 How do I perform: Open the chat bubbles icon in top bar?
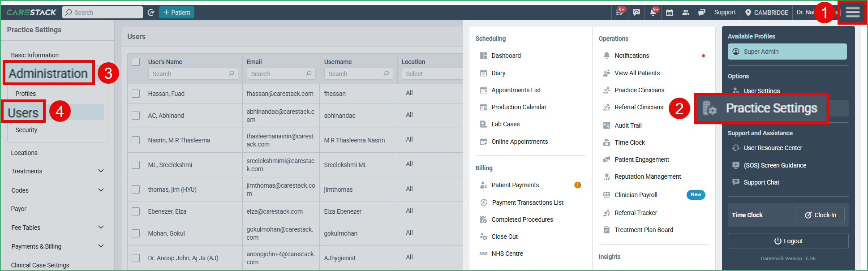point(702,13)
